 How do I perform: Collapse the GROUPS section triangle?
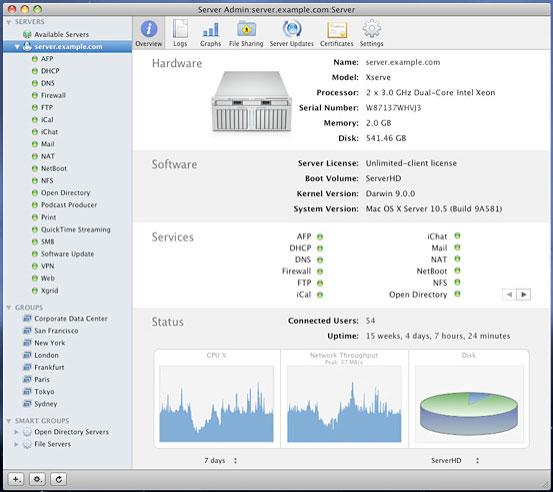(x=9, y=308)
